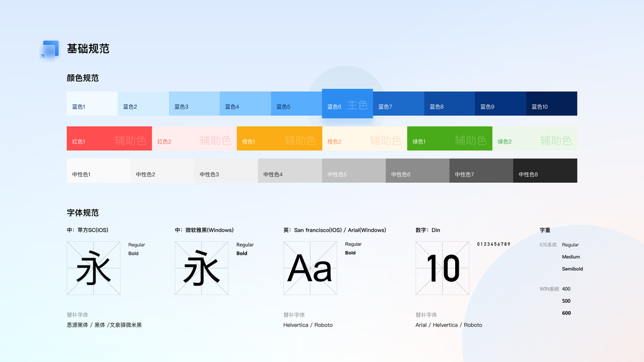Viewport: 644px width, 362px height.
Task: Select the 蓝色10 dark navy swatch
Action: pyautogui.click(x=552, y=103)
